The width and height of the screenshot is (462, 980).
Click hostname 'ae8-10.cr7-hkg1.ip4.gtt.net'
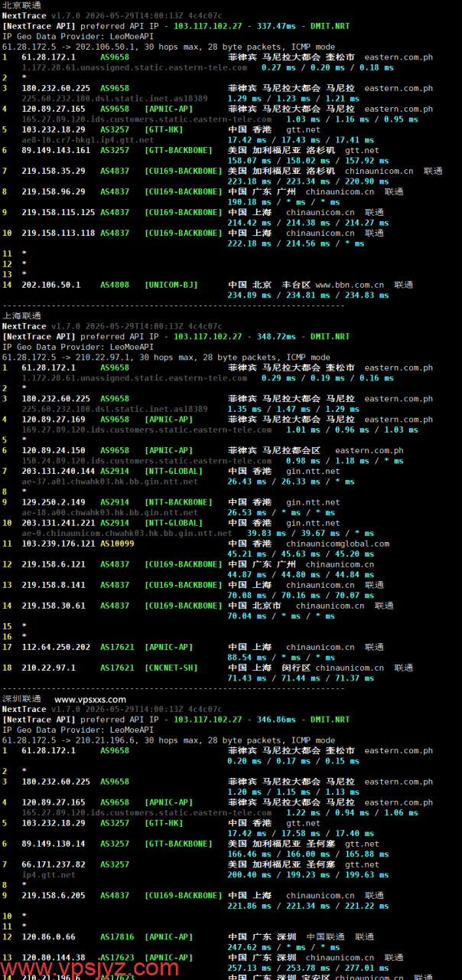click(x=88, y=140)
